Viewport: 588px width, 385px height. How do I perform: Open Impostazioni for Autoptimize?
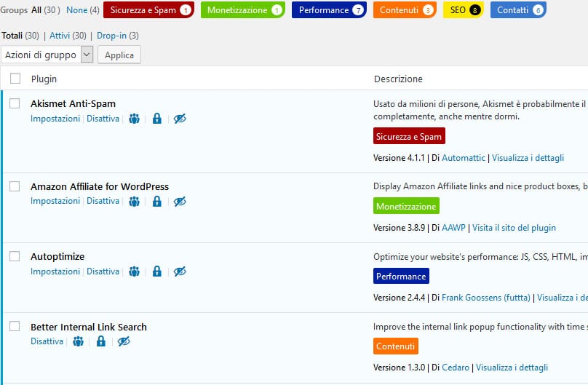(55, 271)
